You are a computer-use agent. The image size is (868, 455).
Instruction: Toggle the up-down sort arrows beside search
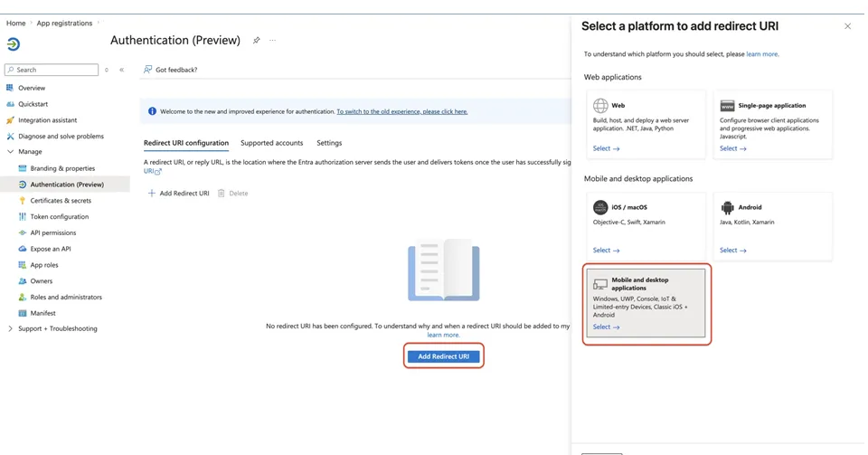click(107, 70)
